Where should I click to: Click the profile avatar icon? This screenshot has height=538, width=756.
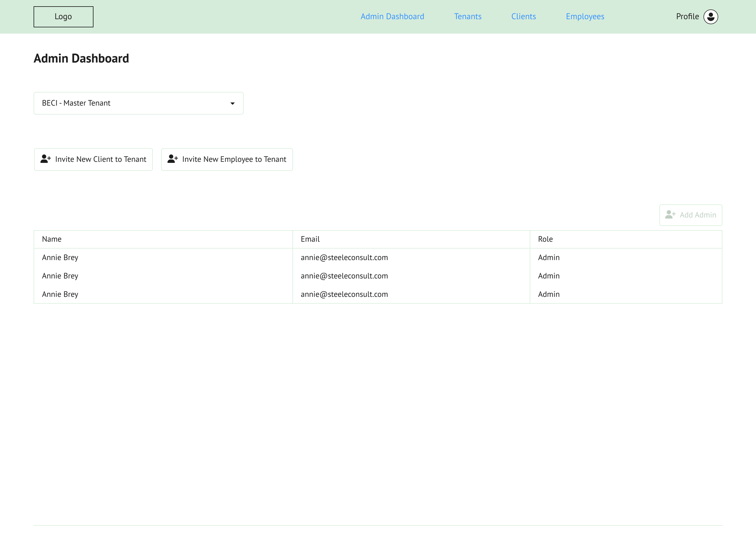(711, 17)
